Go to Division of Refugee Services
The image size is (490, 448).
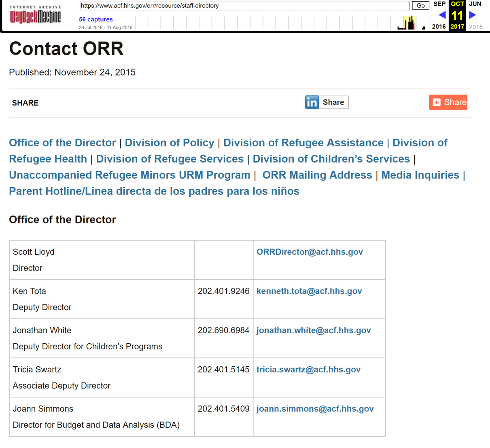[170, 159]
